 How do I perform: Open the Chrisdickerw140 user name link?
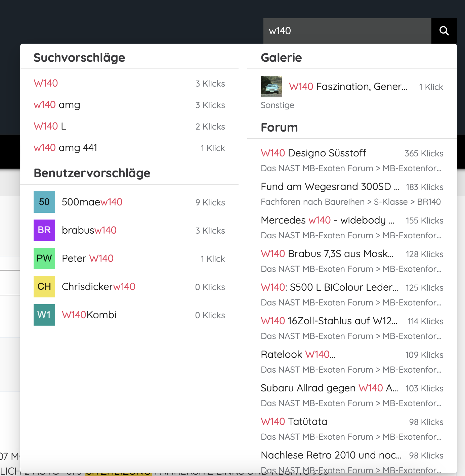pyautogui.click(x=98, y=287)
